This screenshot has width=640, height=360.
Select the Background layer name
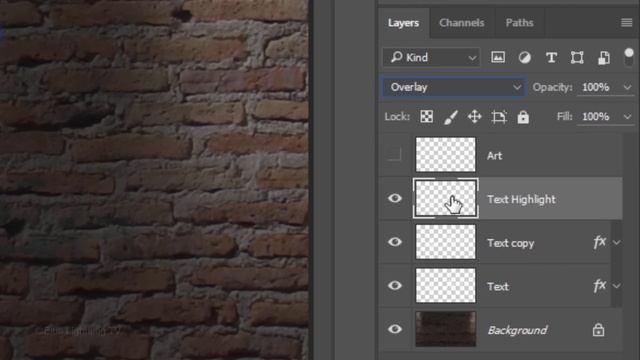[517, 330]
